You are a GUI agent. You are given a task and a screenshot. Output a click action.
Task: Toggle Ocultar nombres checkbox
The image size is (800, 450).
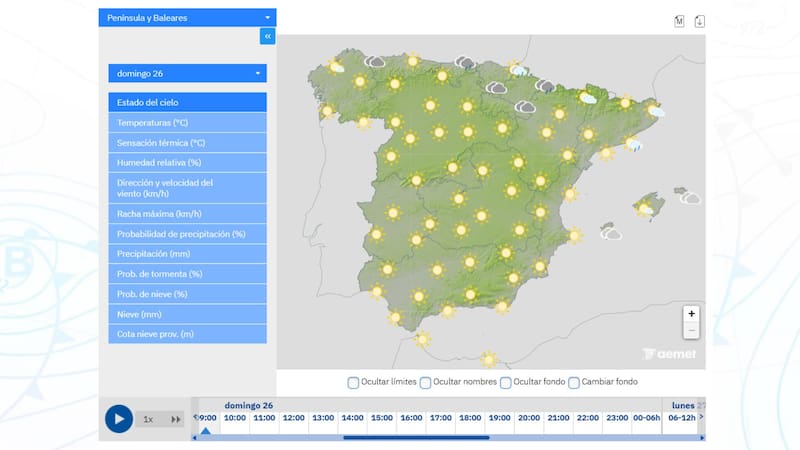tap(425, 383)
